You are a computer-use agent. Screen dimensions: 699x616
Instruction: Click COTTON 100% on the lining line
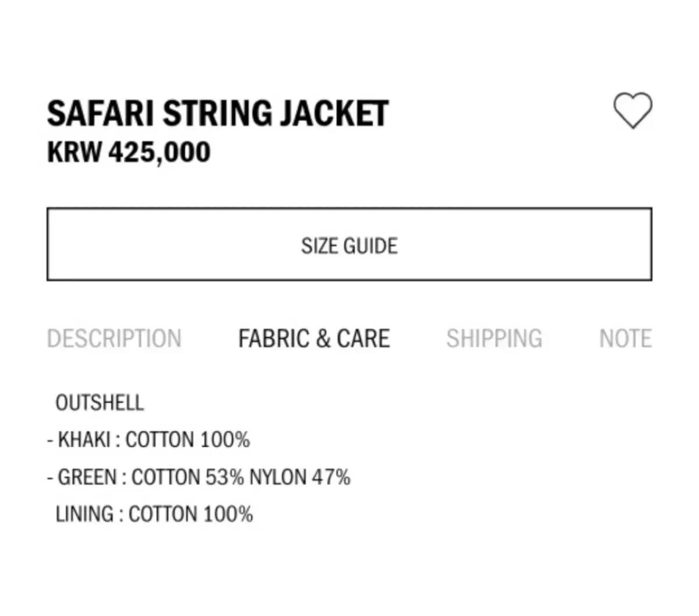click(x=190, y=515)
